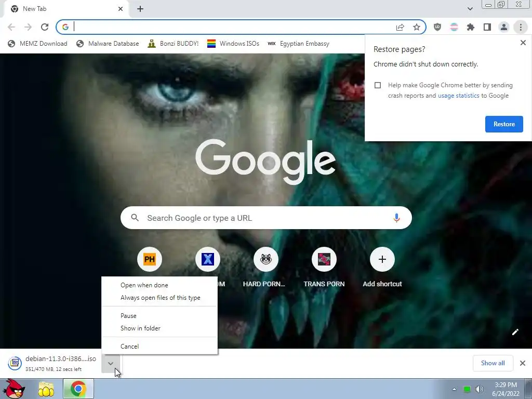This screenshot has width=532, height=399.
Task: Open the Chrome three-dot menu
Action: (521, 27)
